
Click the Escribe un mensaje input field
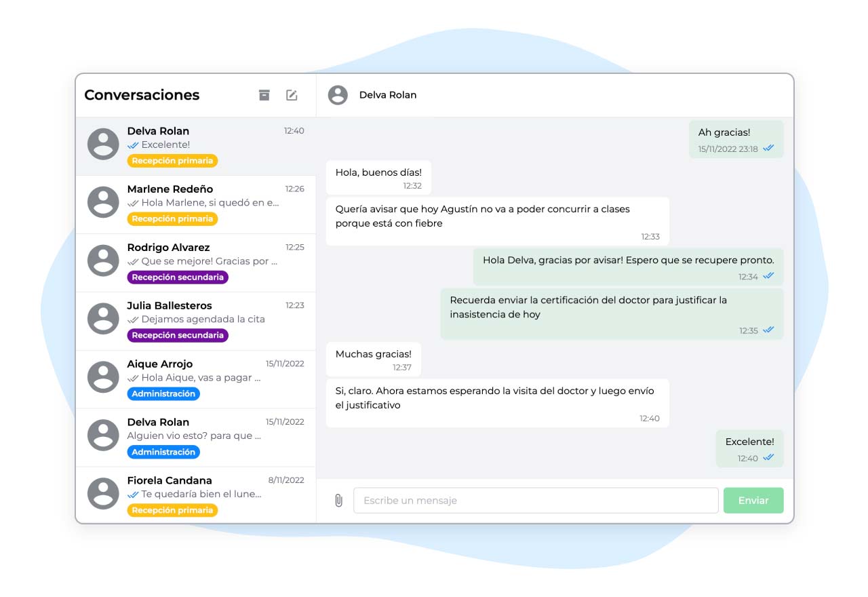coord(536,500)
